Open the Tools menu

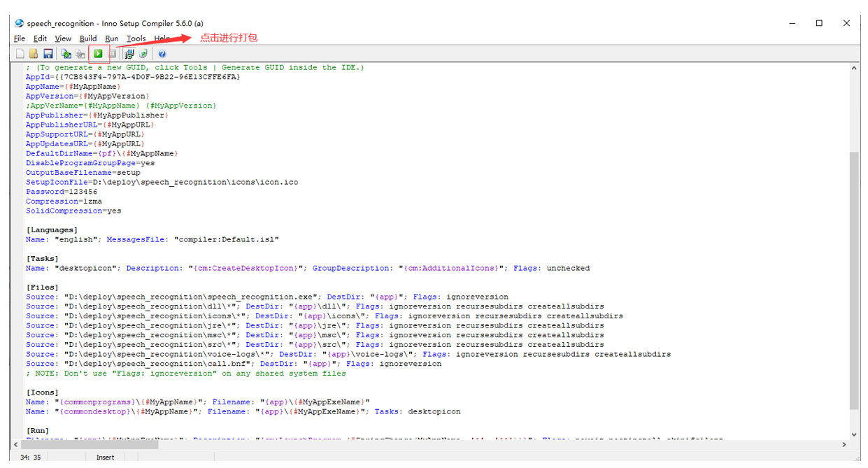(136, 38)
